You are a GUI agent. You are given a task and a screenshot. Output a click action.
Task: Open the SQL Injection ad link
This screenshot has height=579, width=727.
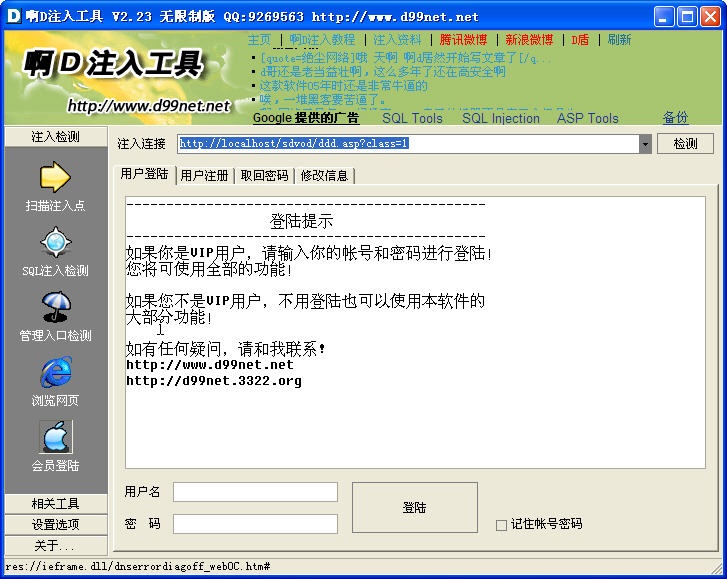click(x=501, y=118)
